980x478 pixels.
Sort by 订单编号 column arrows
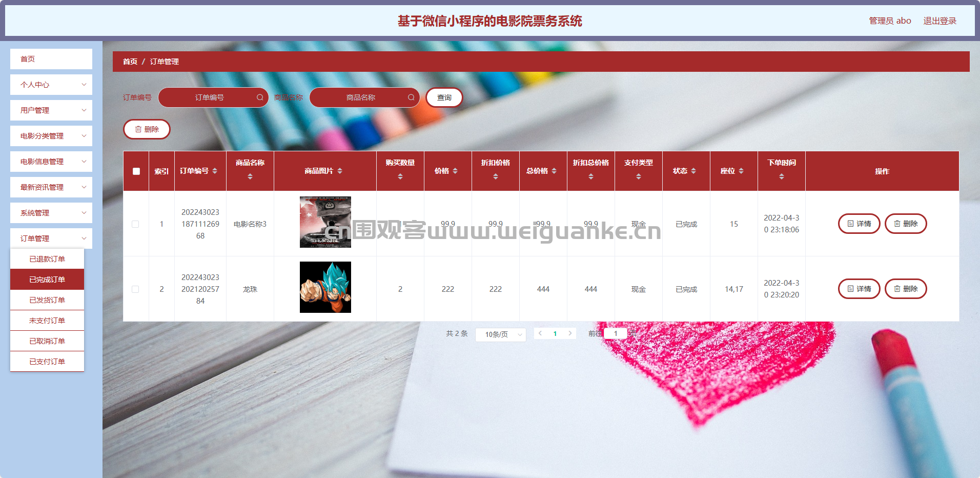pyautogui.click(x=215, y=171)
